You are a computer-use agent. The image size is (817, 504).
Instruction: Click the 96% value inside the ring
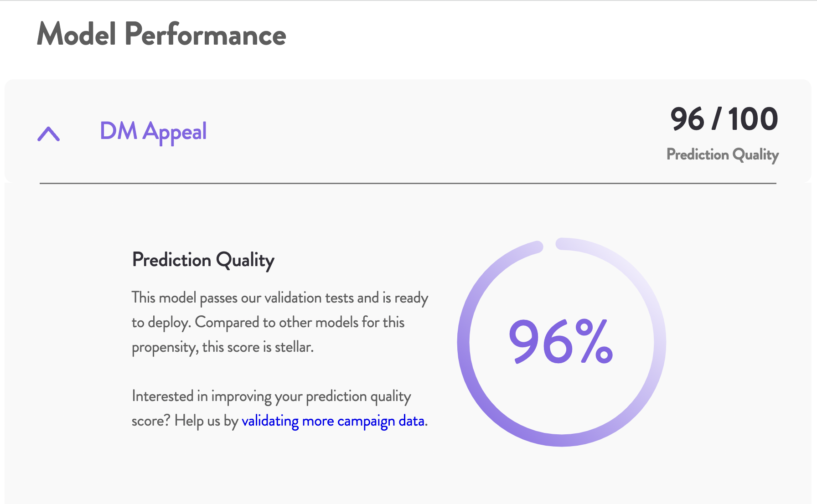[x=561, y=341]
